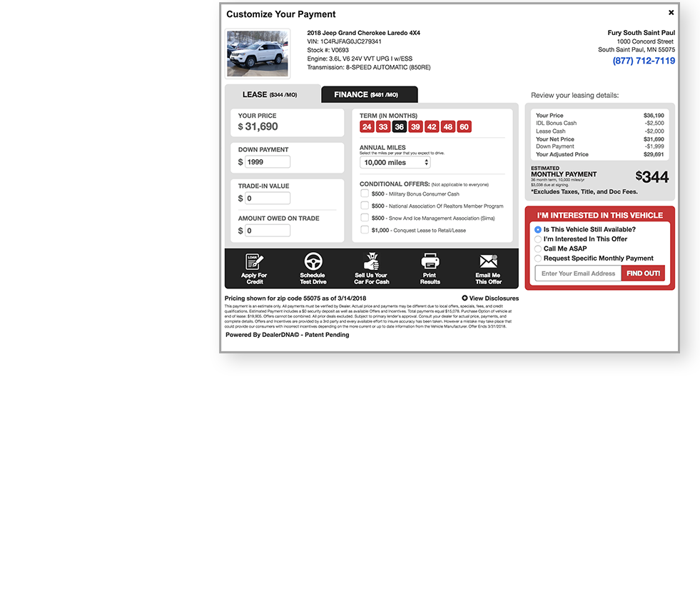
Task: Click the Your Adjusted Price $29,691 row
Action: pos(599,155)
